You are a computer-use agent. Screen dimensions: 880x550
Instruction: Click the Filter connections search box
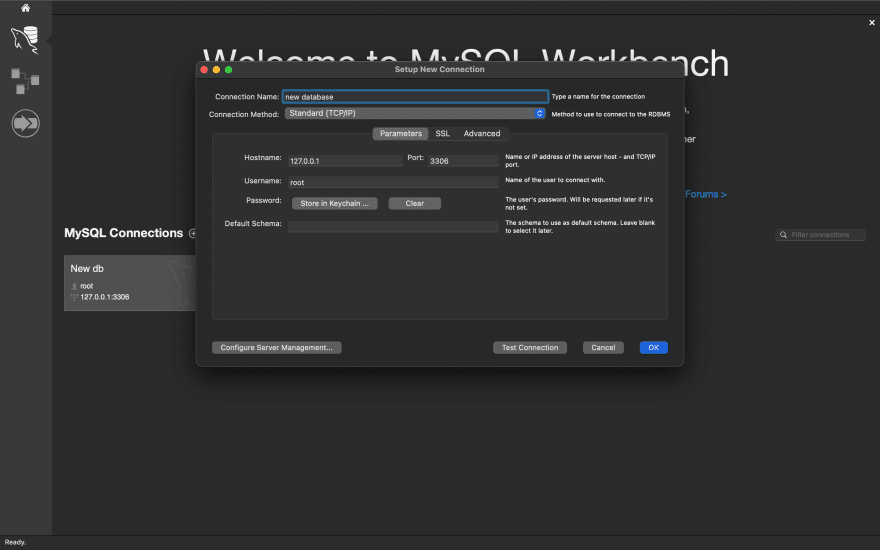point(821,235)
